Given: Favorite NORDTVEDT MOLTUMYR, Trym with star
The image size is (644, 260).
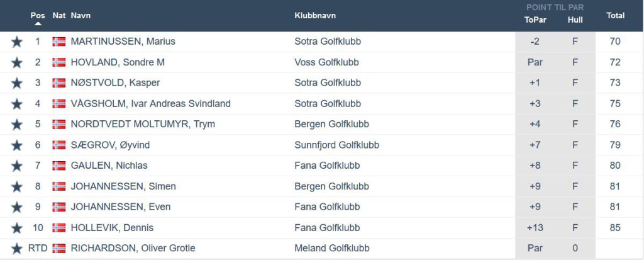Looking at the screenshot, I should 17,125.
